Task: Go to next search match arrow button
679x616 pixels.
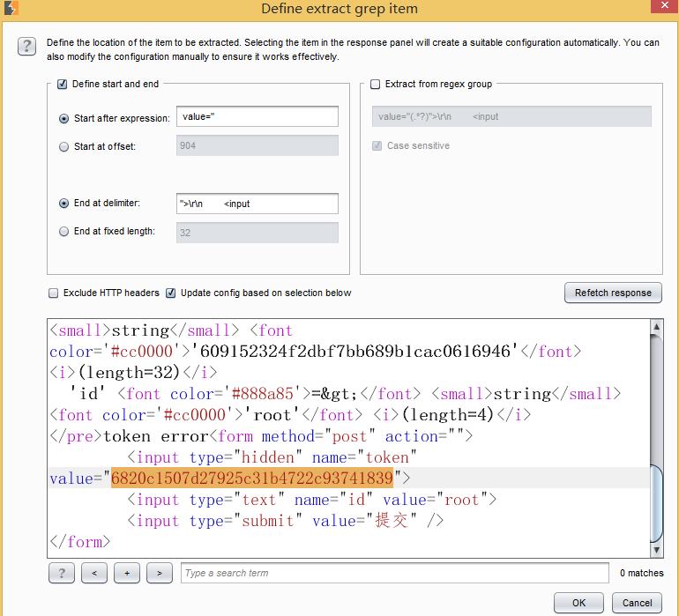Action: coord(159,573)
